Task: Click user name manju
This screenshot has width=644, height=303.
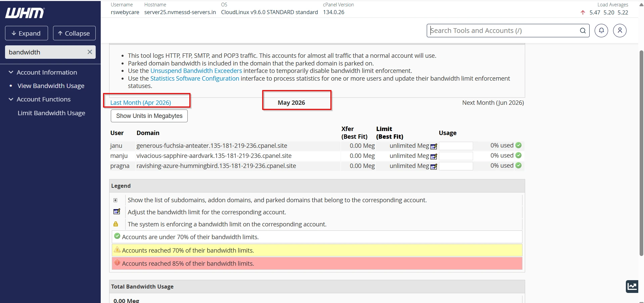Action: point(119,156)
